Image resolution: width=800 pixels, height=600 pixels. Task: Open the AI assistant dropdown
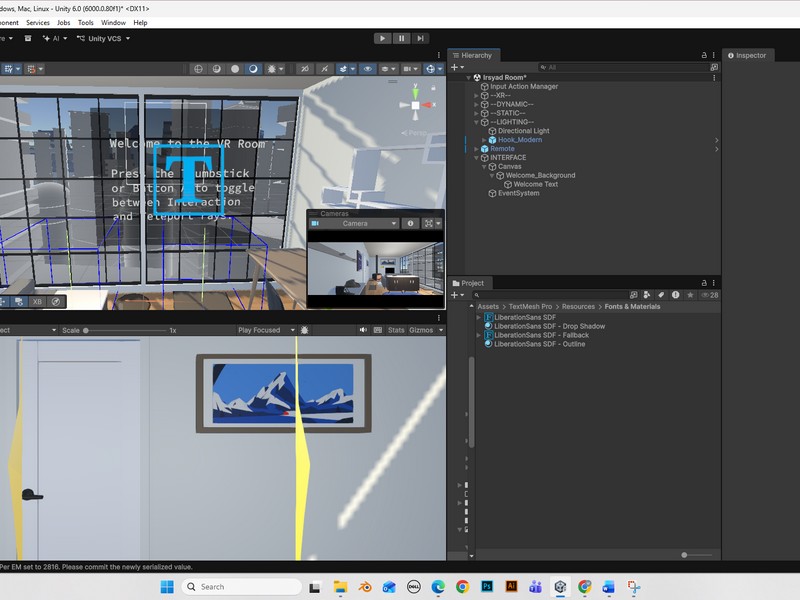55,38
